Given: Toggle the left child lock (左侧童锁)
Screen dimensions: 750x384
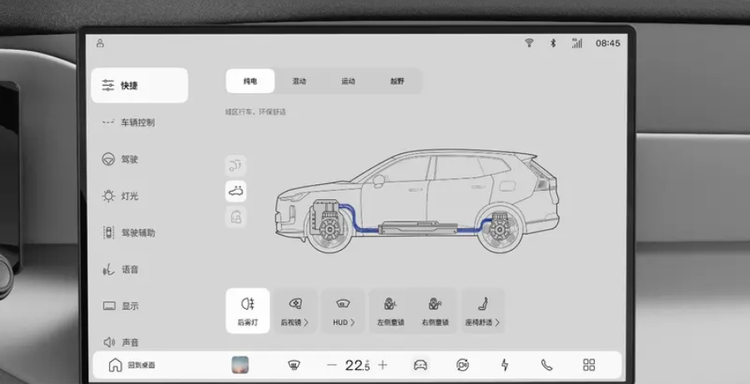Looking at the screenshot, I should point(390,311).
